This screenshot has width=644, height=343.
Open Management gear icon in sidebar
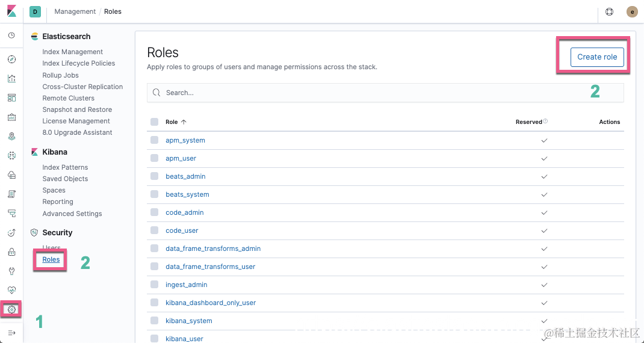point(11,309)
